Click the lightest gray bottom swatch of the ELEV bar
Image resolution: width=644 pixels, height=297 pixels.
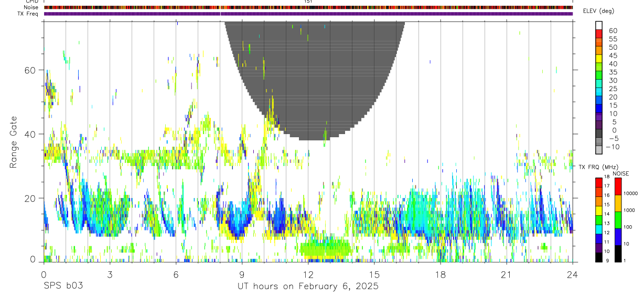(599, 150)
